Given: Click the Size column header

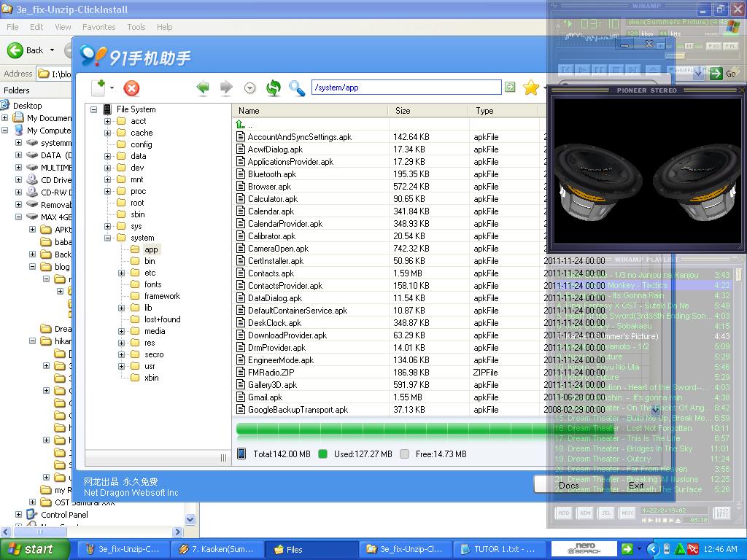Looking at the screenshot, I should point(427,111).
